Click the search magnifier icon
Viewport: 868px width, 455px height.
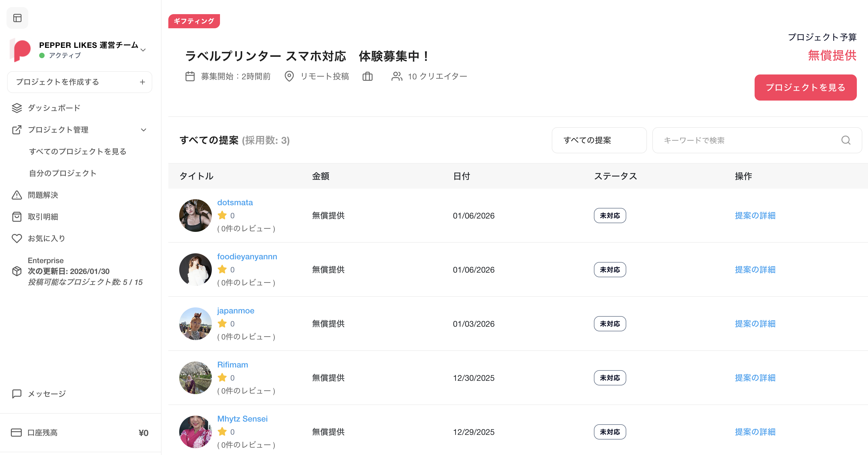846,140
